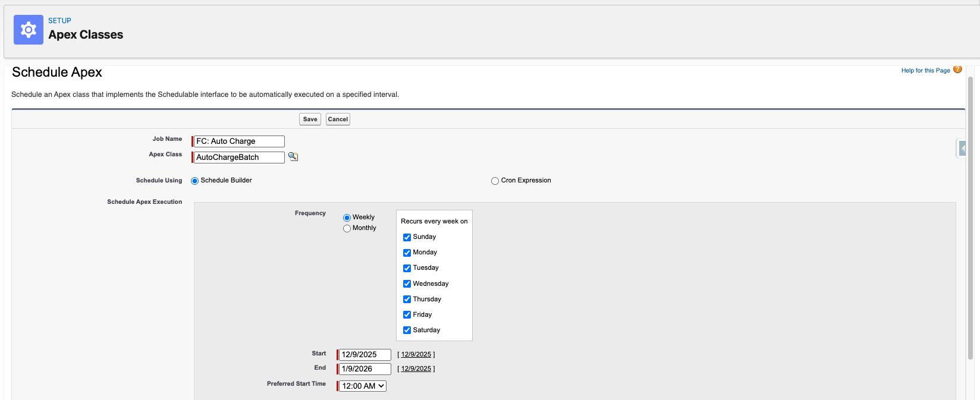
Task: Select the Schedule Builder radio option
Action: (x=194, y=181)
